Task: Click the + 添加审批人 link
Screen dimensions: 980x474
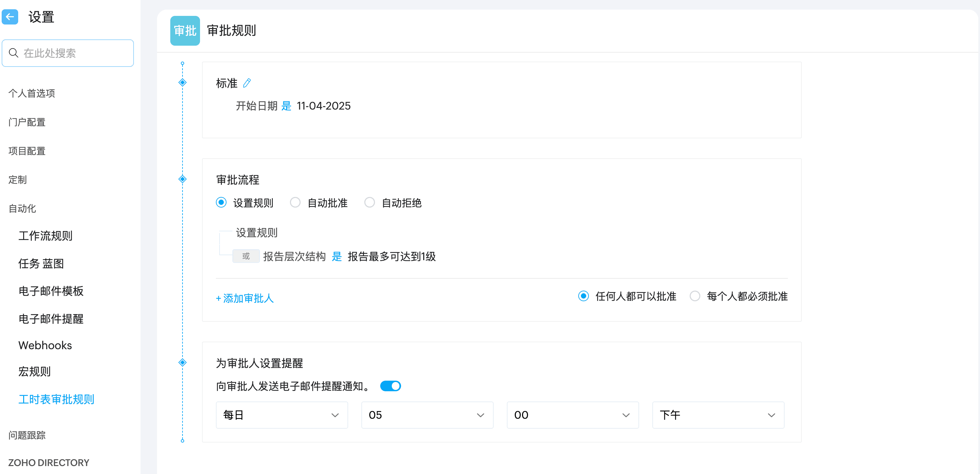Action: [x=245, y=298]
